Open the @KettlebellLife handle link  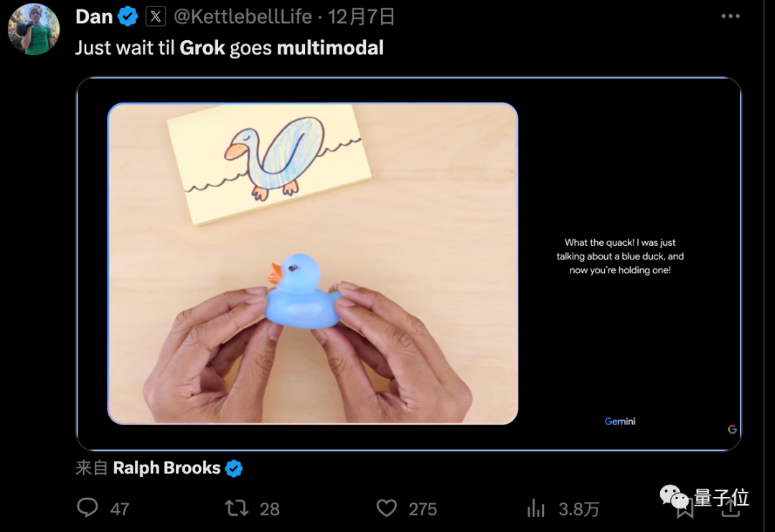click(243, 16)
